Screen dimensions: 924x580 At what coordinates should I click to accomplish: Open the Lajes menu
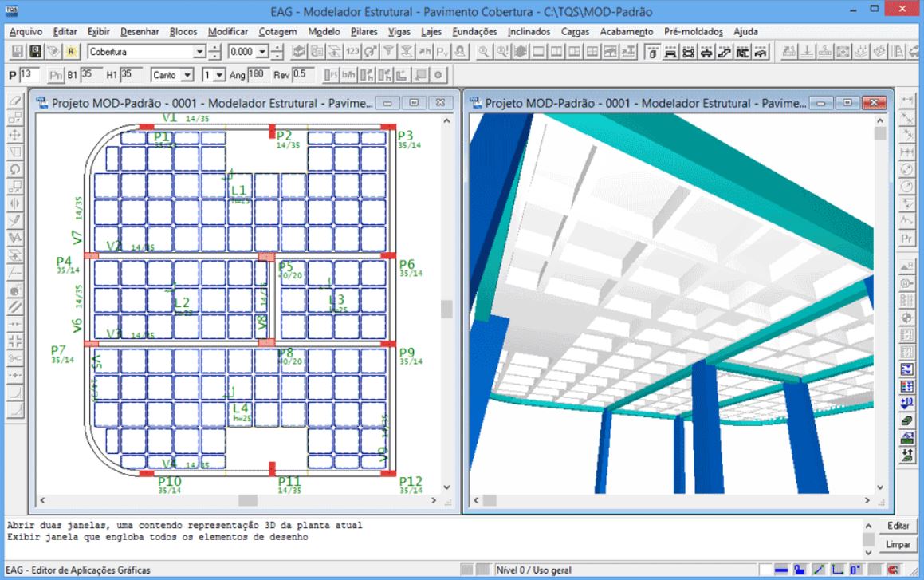coord(431,32)
